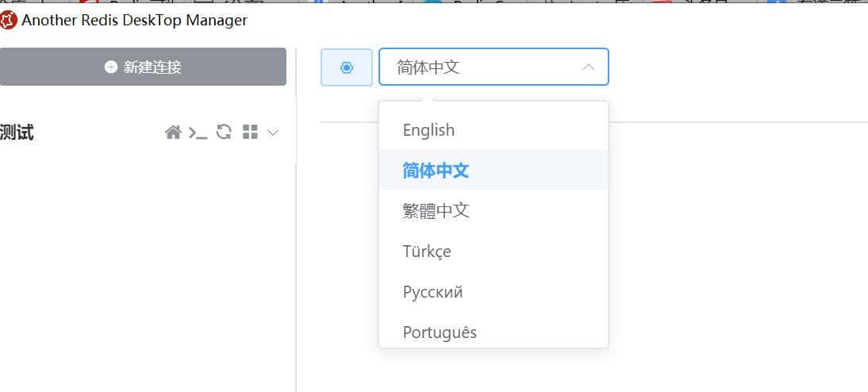Select Русский language option
The height and width of the screenshot is (392, 868).
point(494,292)
